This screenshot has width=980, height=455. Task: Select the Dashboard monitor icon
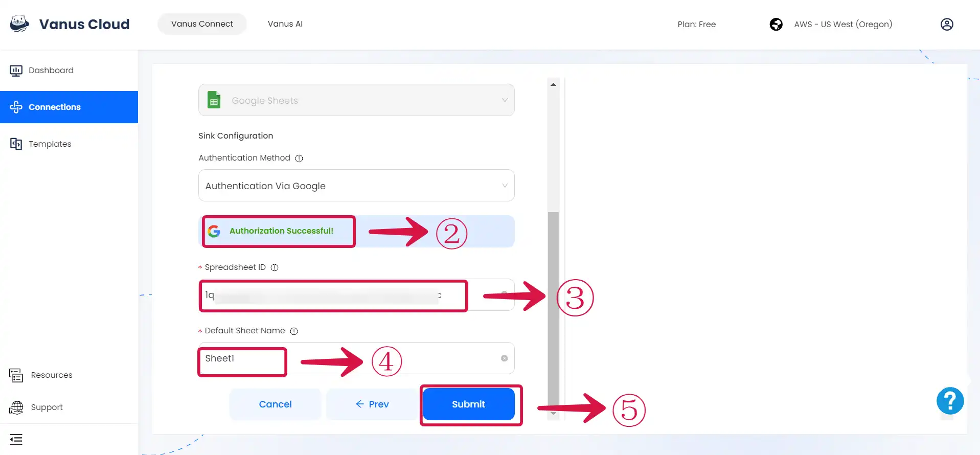pyautogui.click(x=16, y=71)
